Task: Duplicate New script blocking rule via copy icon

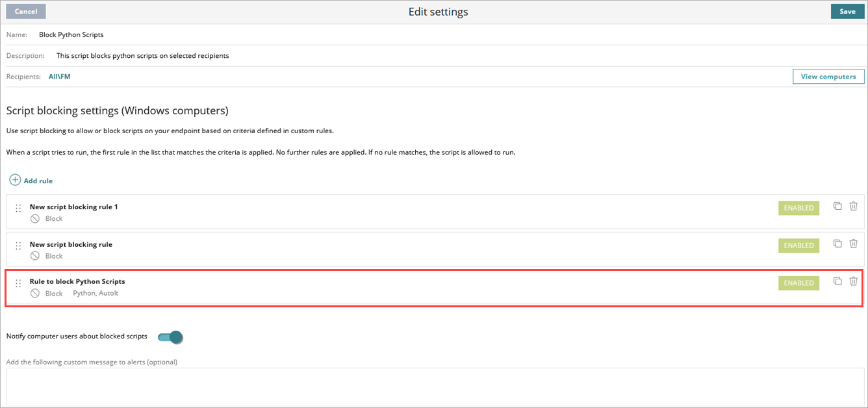Action: pos(837,243)
